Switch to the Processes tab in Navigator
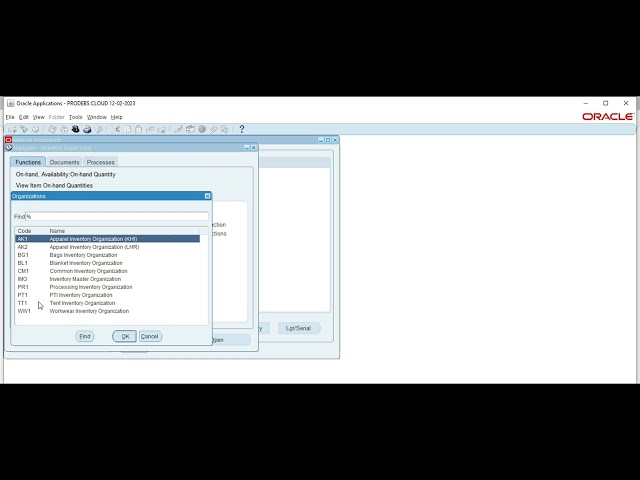640x480 pixels. pyautogui.click(x=100, y=162)
